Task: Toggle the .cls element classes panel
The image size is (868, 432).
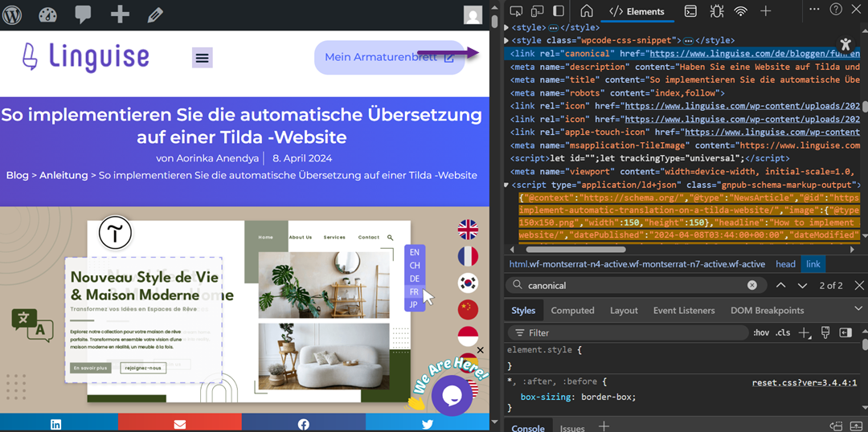Action: coord(783,332)
